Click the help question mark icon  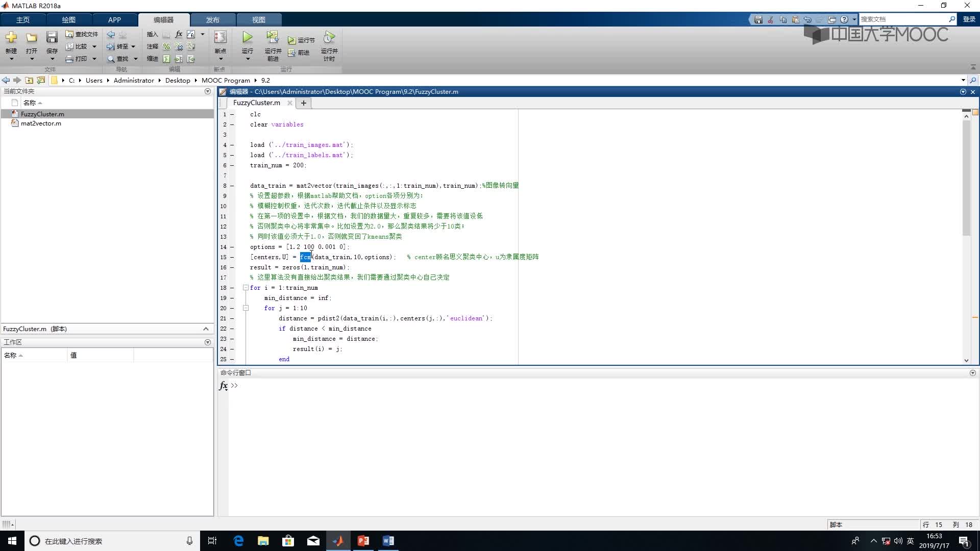click(x=844, y=19)
